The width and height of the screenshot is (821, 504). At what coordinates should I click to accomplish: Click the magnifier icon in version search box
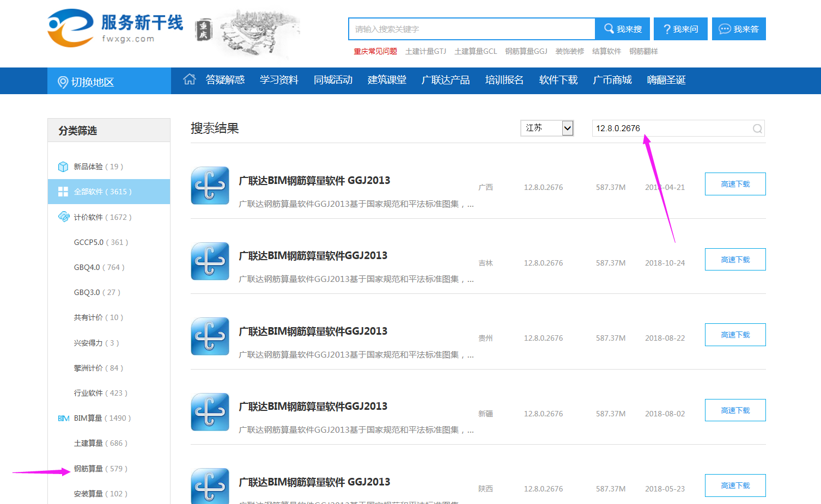(757, 128)
